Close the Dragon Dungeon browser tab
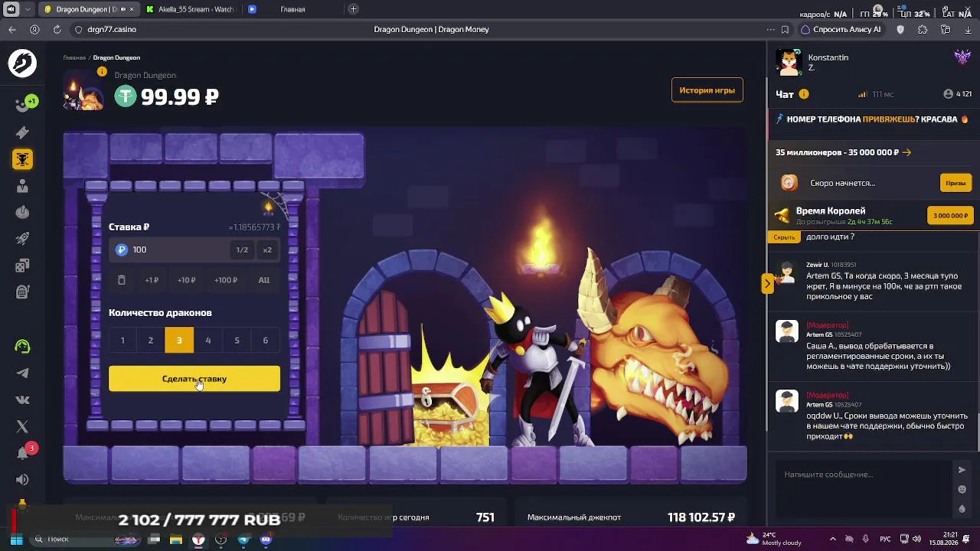 tap(132, 9)
